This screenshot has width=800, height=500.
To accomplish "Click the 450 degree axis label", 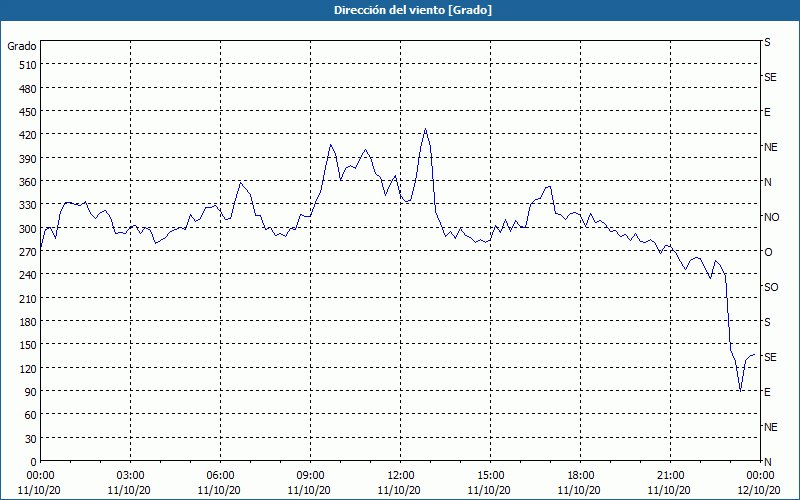I will pos(28,112).
